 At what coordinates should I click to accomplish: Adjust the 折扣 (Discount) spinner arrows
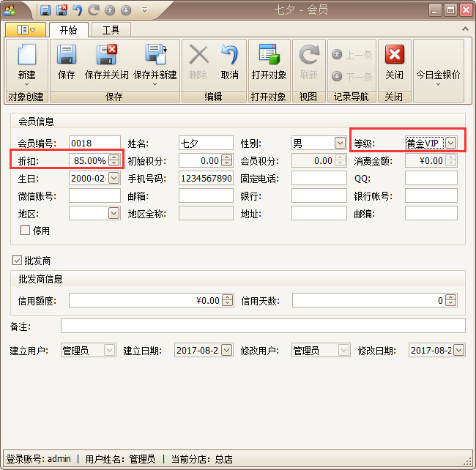(x=114, y=160)
